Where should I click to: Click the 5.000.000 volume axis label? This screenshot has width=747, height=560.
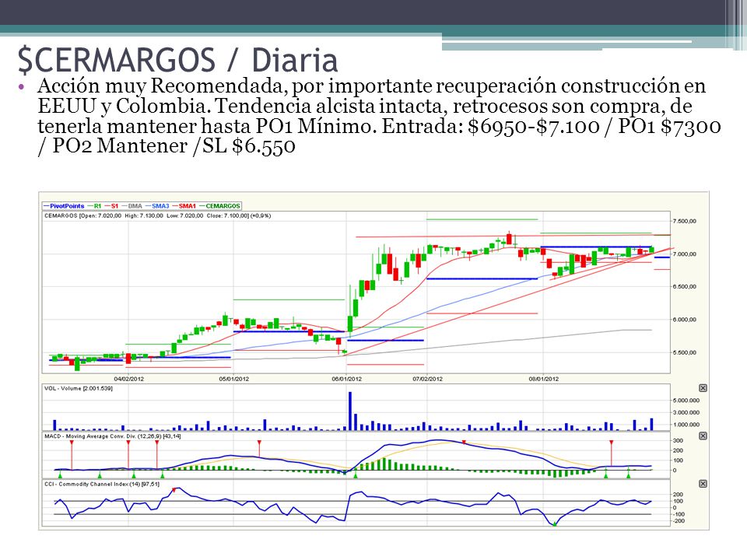pos(686,401)
